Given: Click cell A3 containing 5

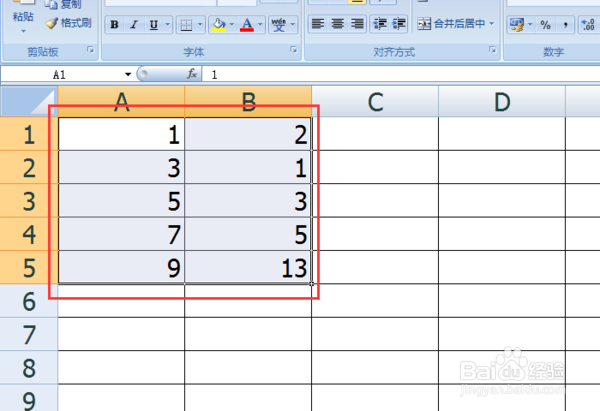Looking at the screenshot, I should tap(121, 201).
